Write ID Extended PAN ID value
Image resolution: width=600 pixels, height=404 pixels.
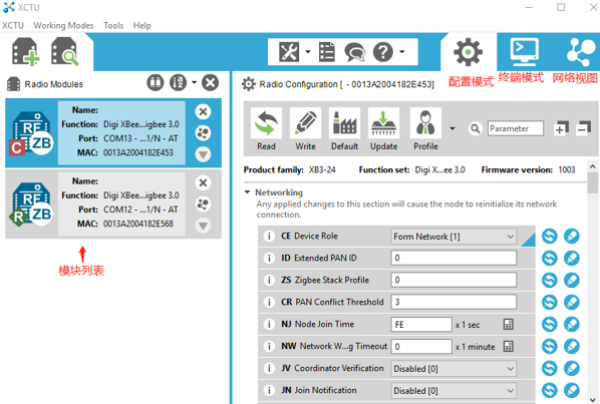(x=572, y=258)
